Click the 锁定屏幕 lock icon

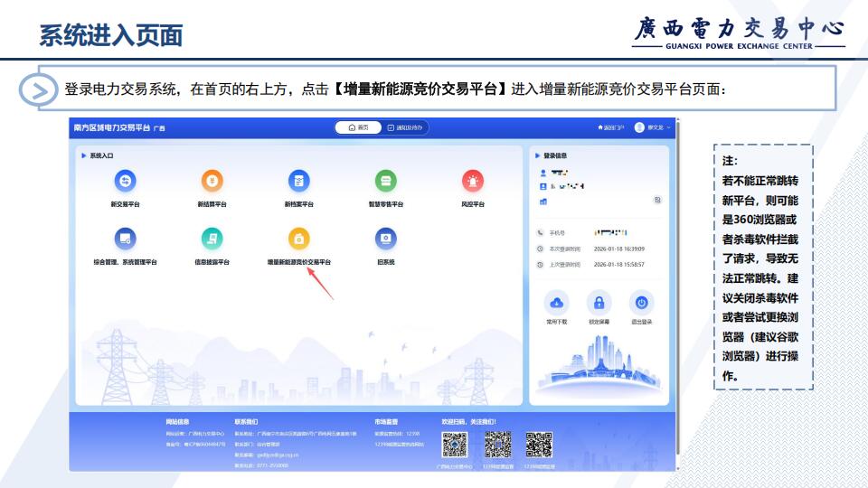click(x=599, y=303)
